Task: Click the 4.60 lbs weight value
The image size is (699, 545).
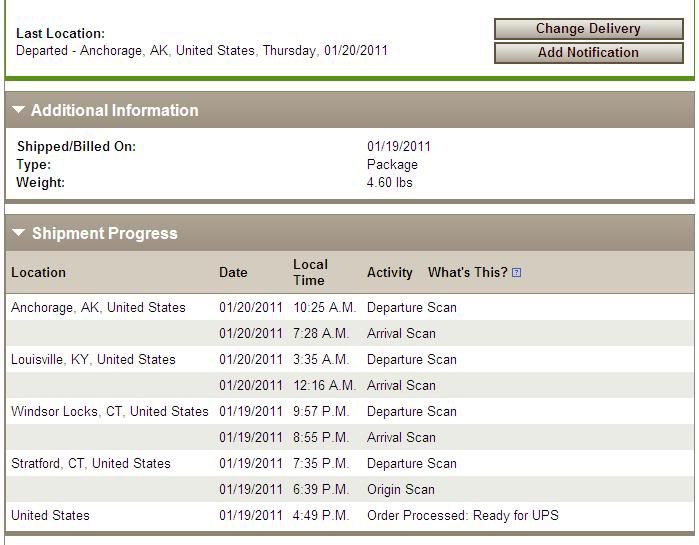Action: point(389,182)
